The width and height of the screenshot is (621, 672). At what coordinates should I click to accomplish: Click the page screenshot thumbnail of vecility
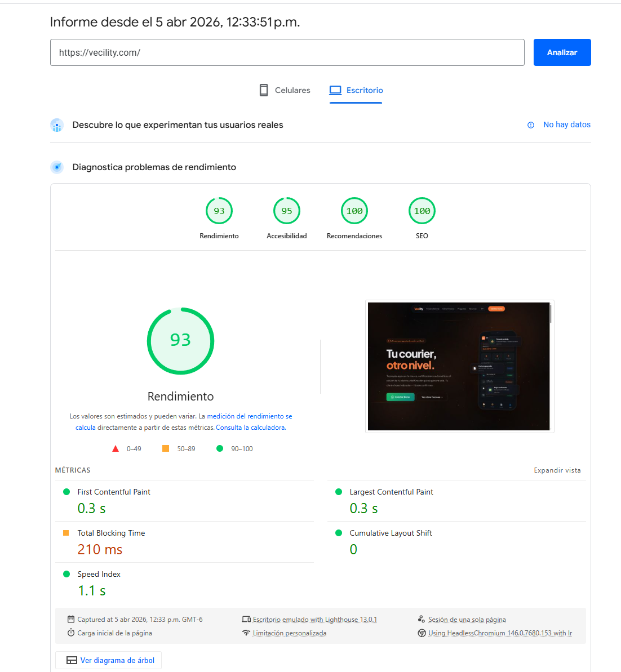(459, 367)
